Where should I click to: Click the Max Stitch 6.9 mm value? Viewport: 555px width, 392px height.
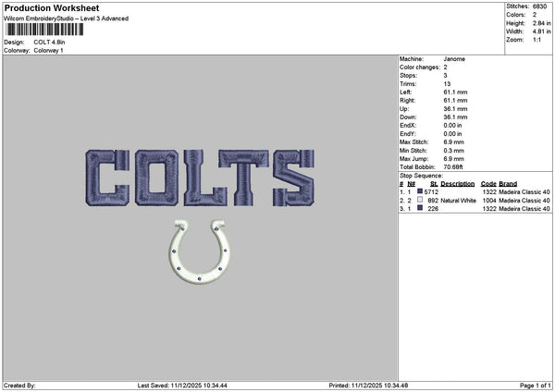coord(453,142)
